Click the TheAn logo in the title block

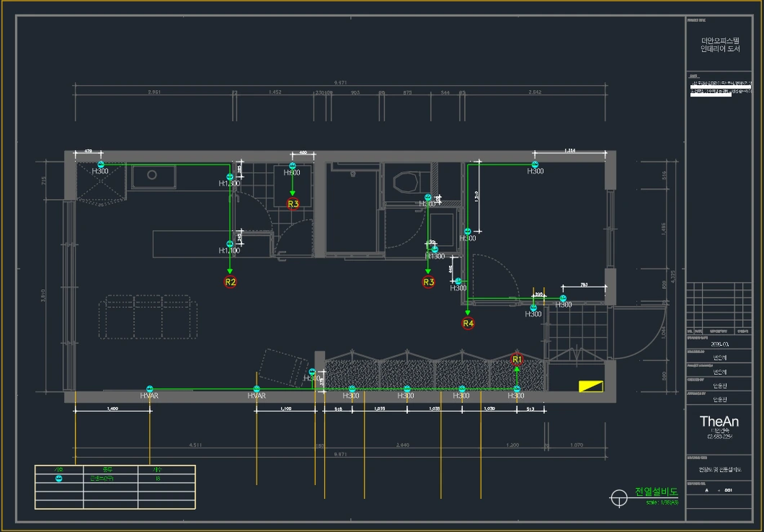[719, 422]
